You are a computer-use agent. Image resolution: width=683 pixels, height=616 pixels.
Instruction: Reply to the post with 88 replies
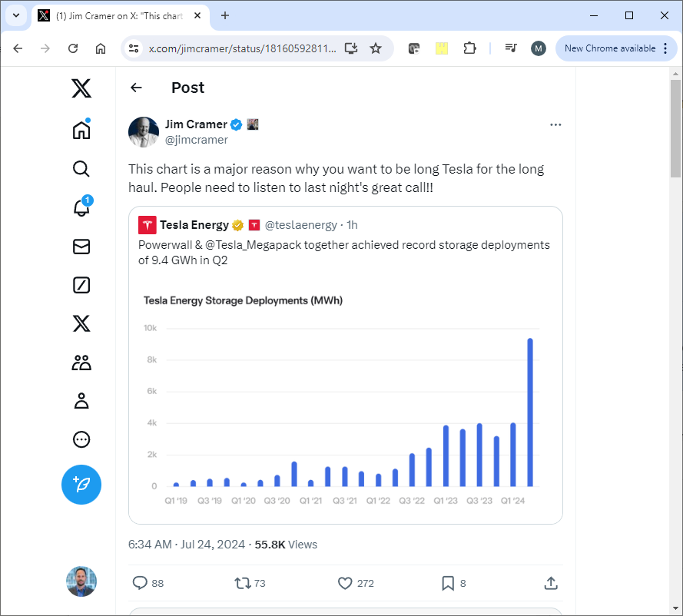[x=148, y=583]
